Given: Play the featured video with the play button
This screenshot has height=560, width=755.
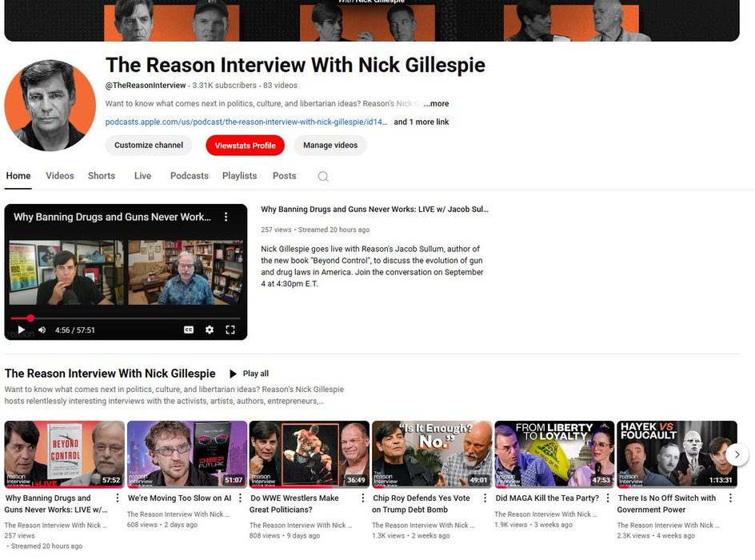Looking at the screenshot, I should point(21,330).
